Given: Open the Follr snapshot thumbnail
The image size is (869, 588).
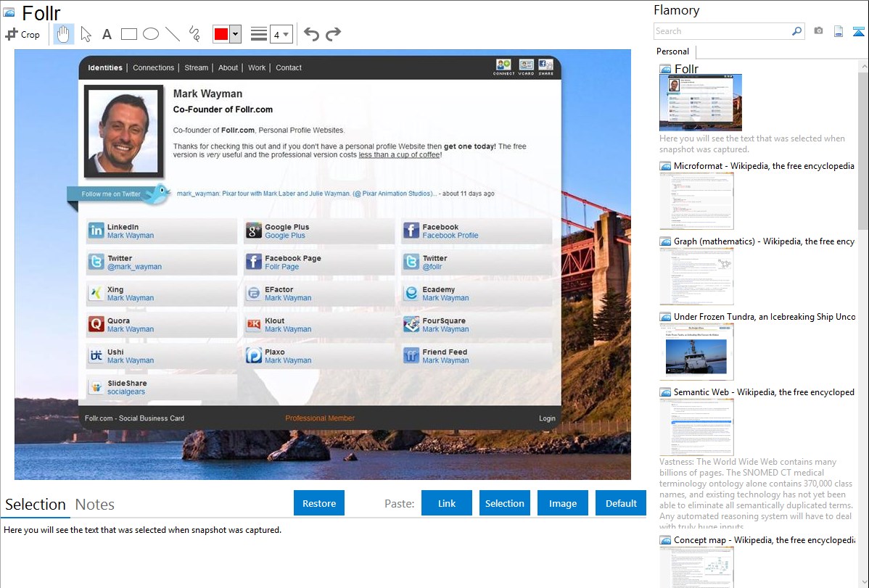Looking at the screenshot, I should (701, 102).
